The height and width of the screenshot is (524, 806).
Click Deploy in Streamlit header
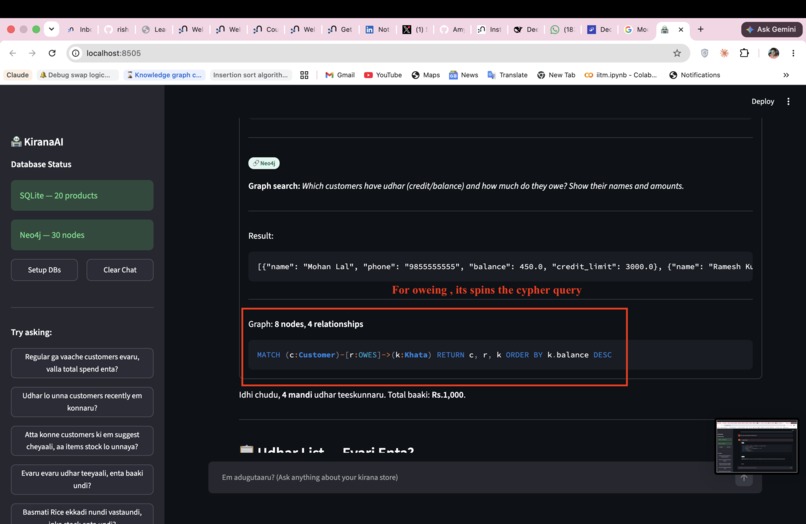[762, 101]
